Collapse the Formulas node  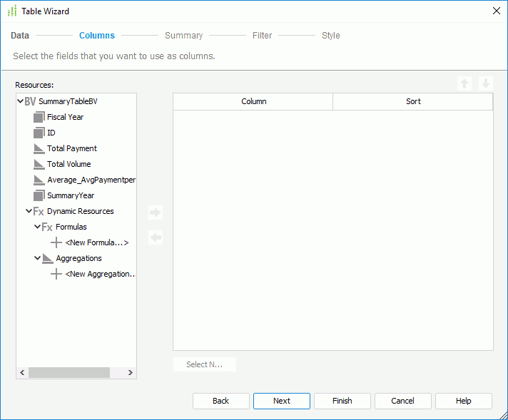[37, 227]
